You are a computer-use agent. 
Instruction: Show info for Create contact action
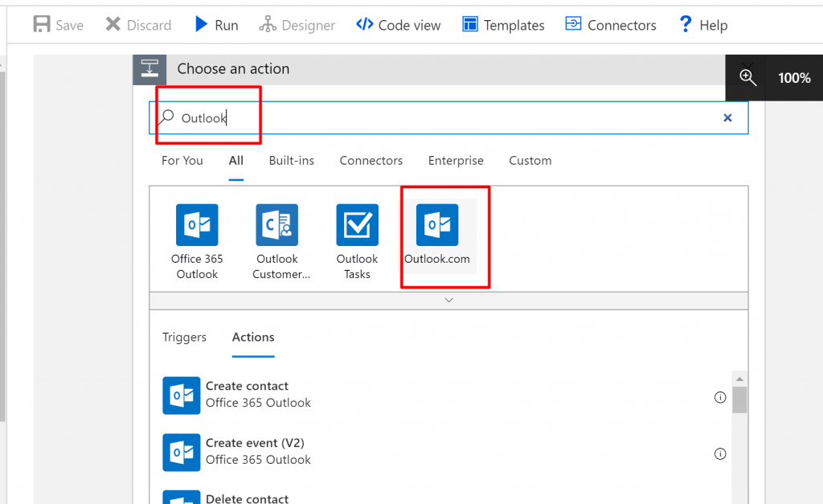[x=720, y=397]
